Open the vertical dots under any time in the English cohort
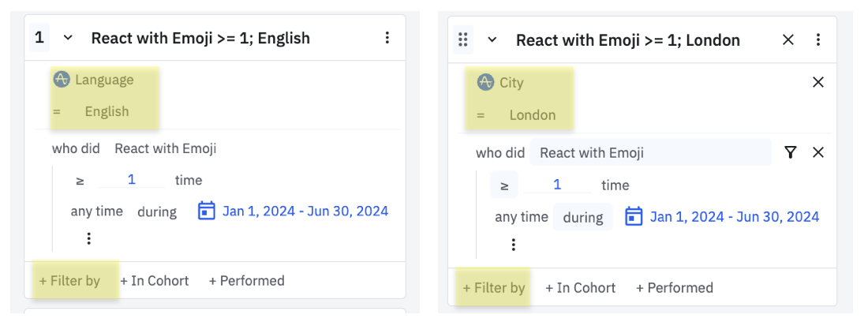The width and height of the screenshot is (868, 322). click(x=88, y=238)
